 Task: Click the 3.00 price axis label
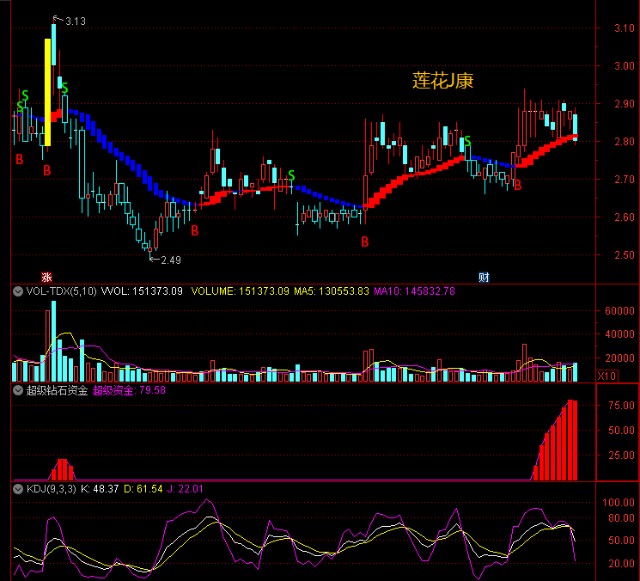624,66
